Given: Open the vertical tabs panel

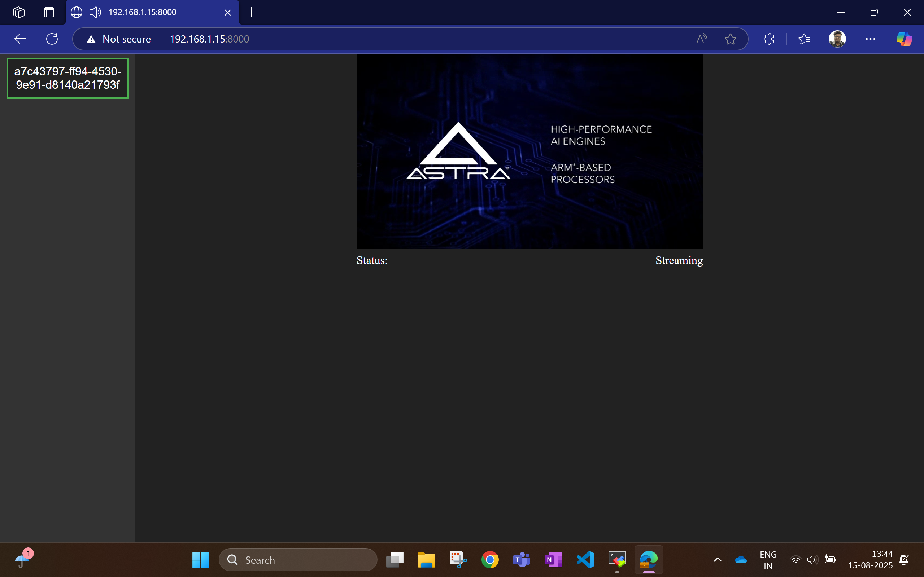Looking at the screenshot, I should [x=49, y=12].
